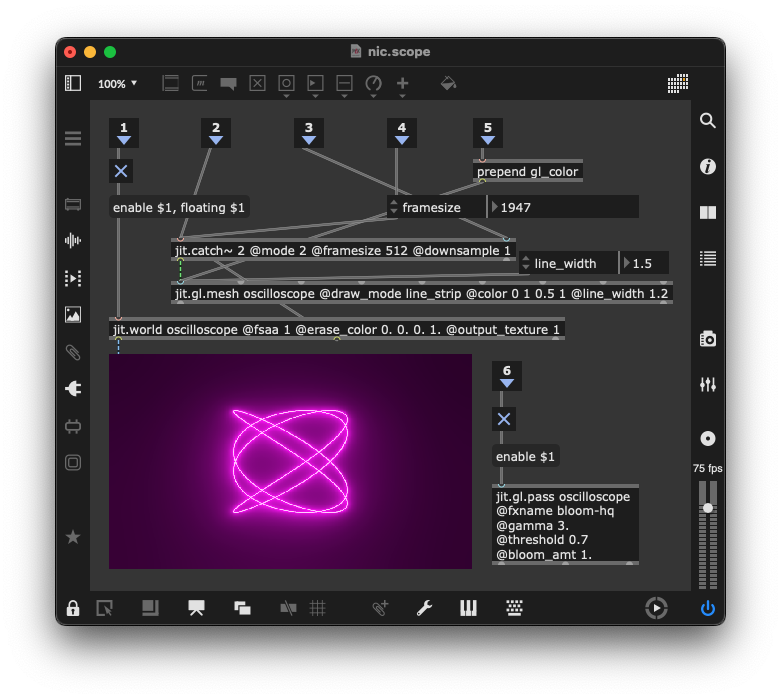Enter presentation mode from bottom toolbar
The width and height of the screenshot is (781, 699).
[x=196, y=608]
